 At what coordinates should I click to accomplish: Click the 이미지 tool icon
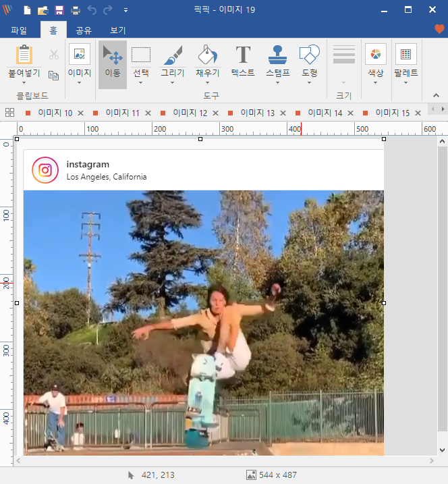[x=80, y=54]
